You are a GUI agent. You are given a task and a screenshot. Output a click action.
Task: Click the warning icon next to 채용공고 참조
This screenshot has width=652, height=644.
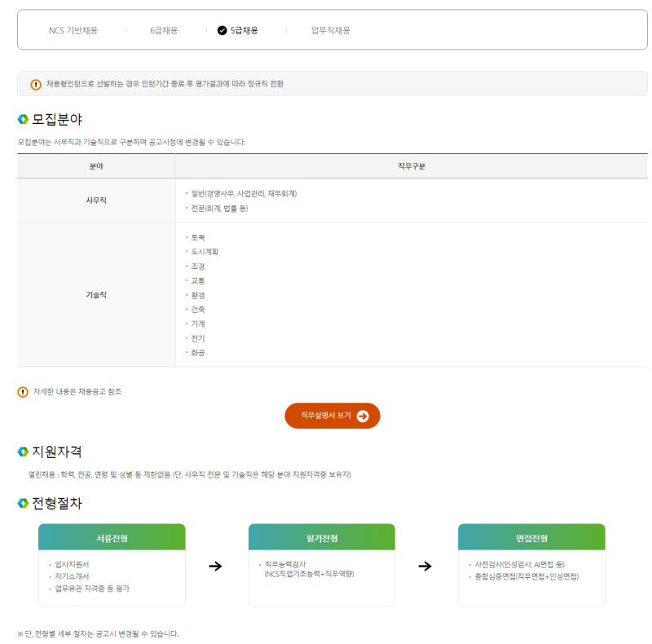pos(23,392)
